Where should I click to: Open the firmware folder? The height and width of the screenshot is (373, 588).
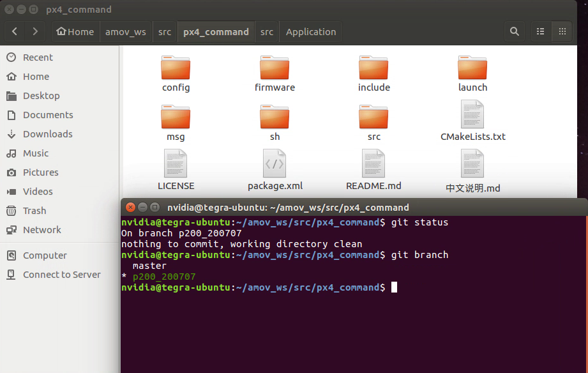[x=275, y=73]
